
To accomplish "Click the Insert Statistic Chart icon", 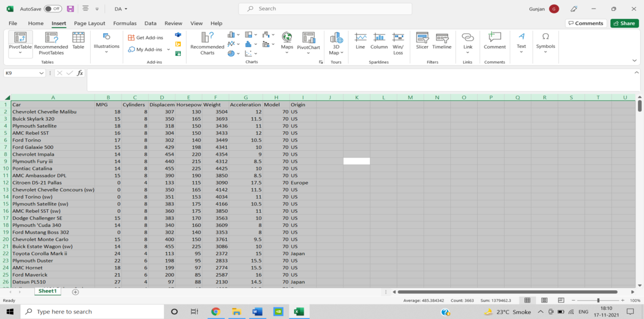I will 248,44.
